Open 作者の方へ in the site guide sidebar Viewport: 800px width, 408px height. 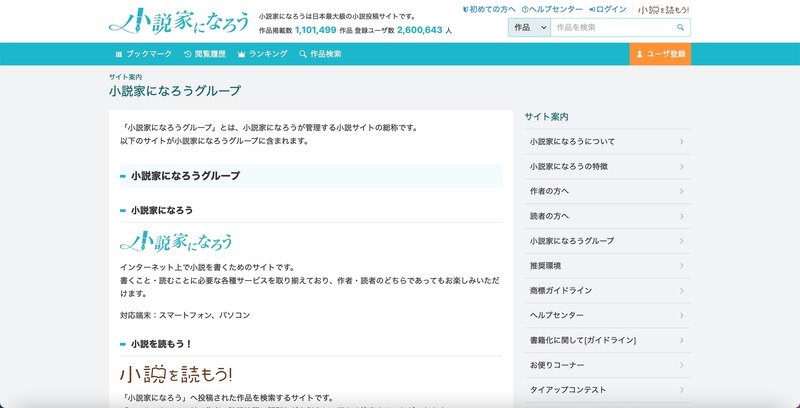[607, 191]
